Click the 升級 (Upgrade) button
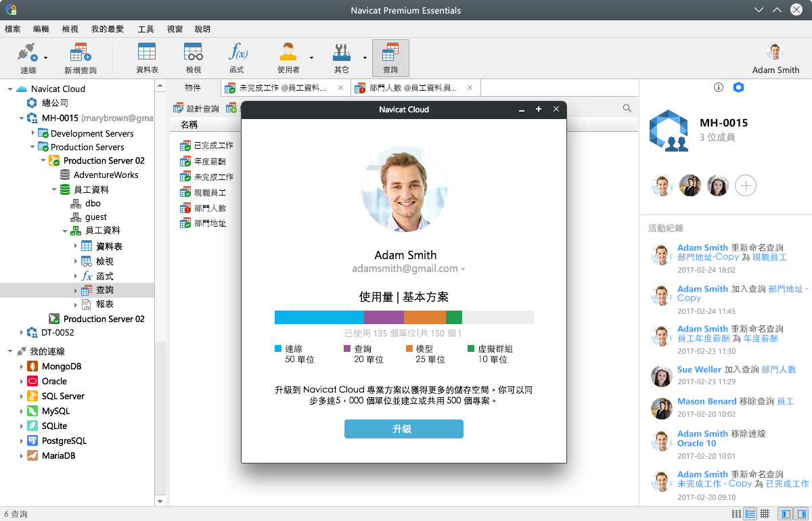The image size is (812, 521). [404, 429]
